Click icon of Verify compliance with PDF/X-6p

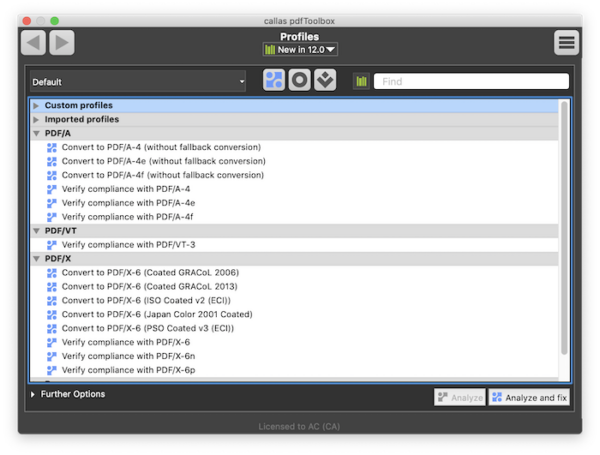pos(52,370)
